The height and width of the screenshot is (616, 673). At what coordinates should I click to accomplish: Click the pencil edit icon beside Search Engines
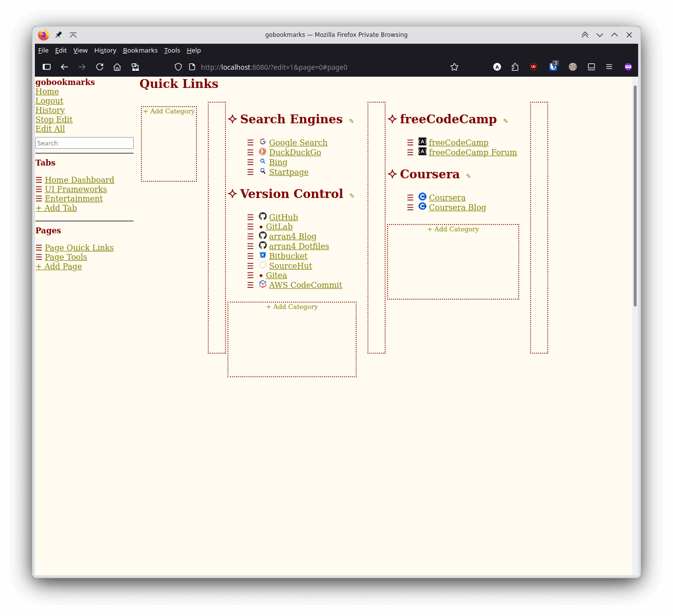tap(351, 121)
